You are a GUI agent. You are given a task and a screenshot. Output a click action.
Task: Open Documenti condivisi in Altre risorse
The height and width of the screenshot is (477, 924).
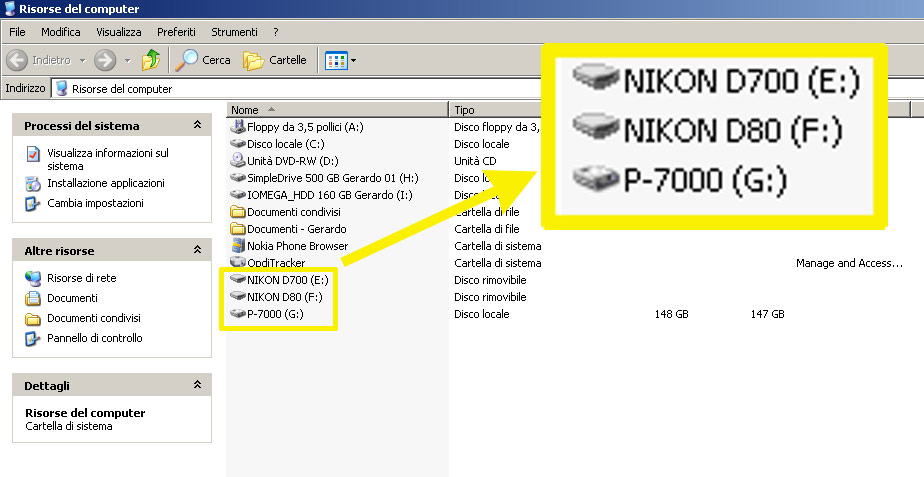(x=94, y=318)
